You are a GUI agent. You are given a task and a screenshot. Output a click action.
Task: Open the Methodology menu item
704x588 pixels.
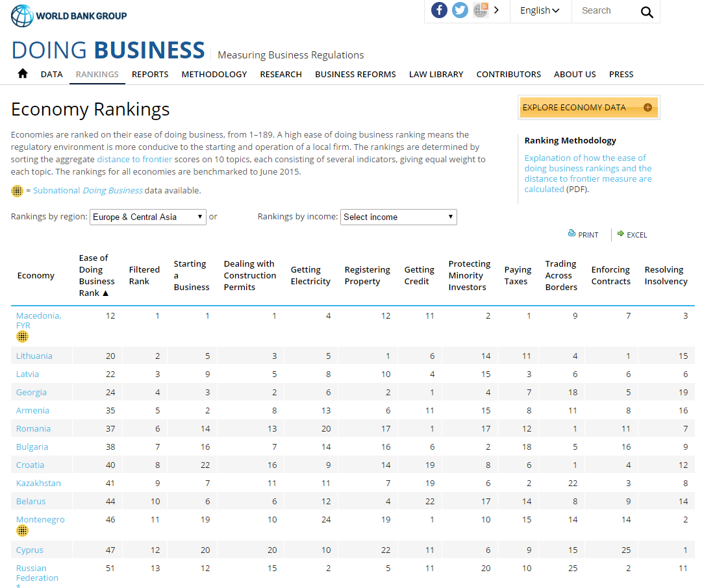tap(214, 74)
